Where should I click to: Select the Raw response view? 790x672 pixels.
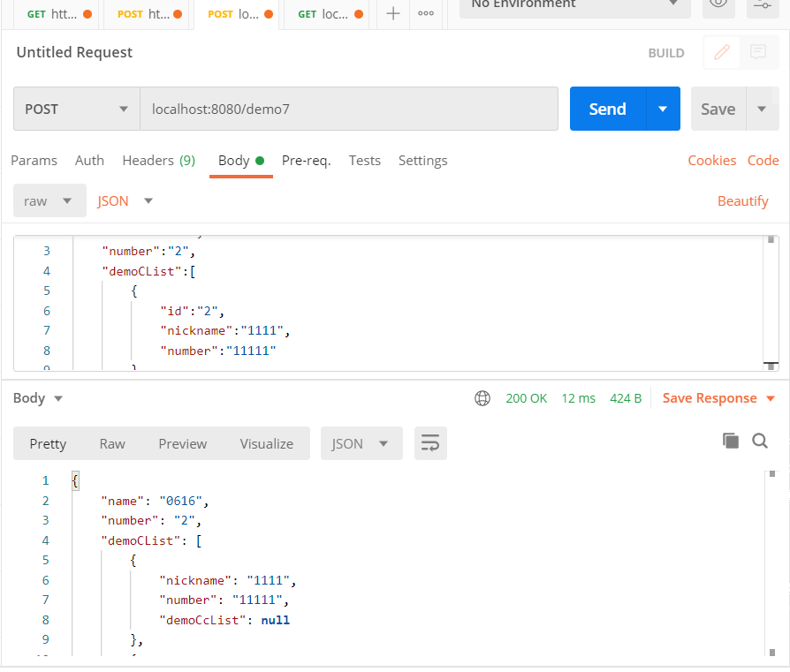(x=112, y=443)
